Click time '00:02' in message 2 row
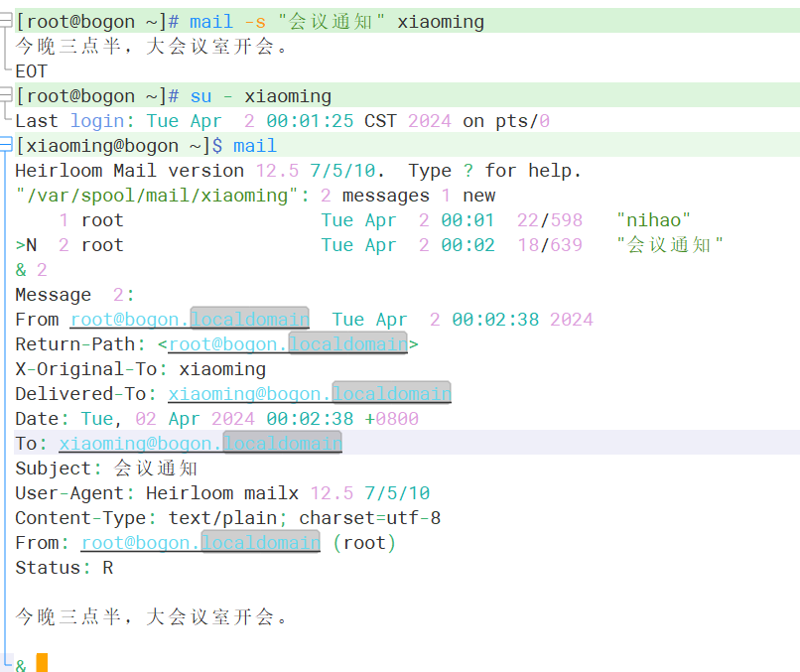Viewport: 800px width, 672px height. [x=467, y=245]
